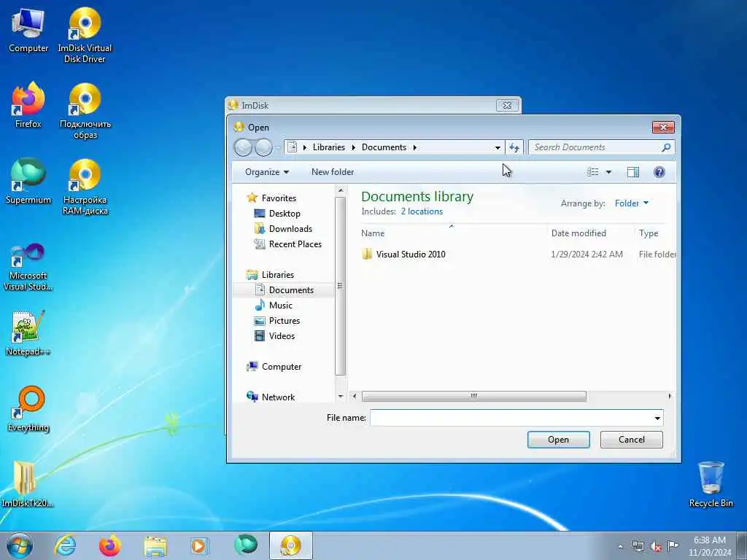Screen dimensions: 747x560
Task: Click New folder in the toolbar
Action: [x=333, y=172]
